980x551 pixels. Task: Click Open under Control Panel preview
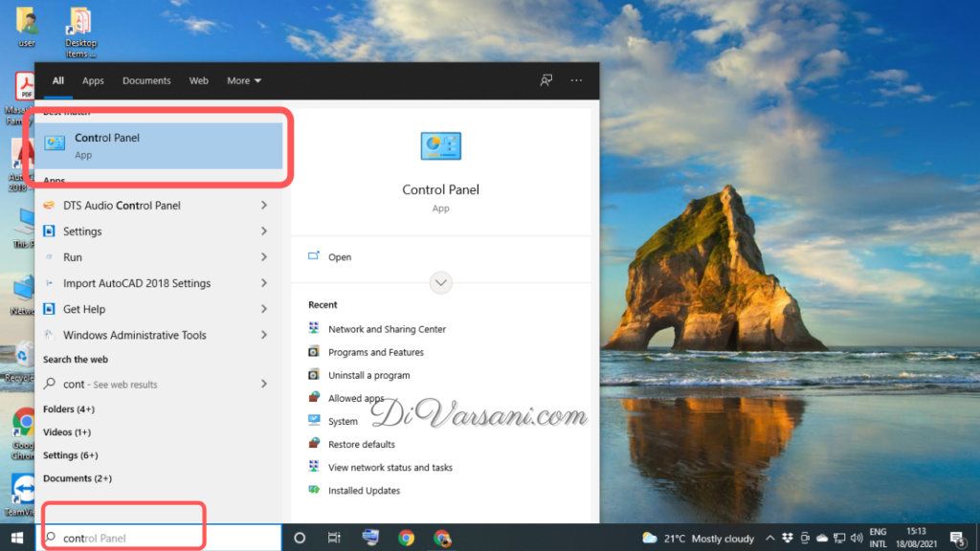pyautogui.click(x=339, y=257)
